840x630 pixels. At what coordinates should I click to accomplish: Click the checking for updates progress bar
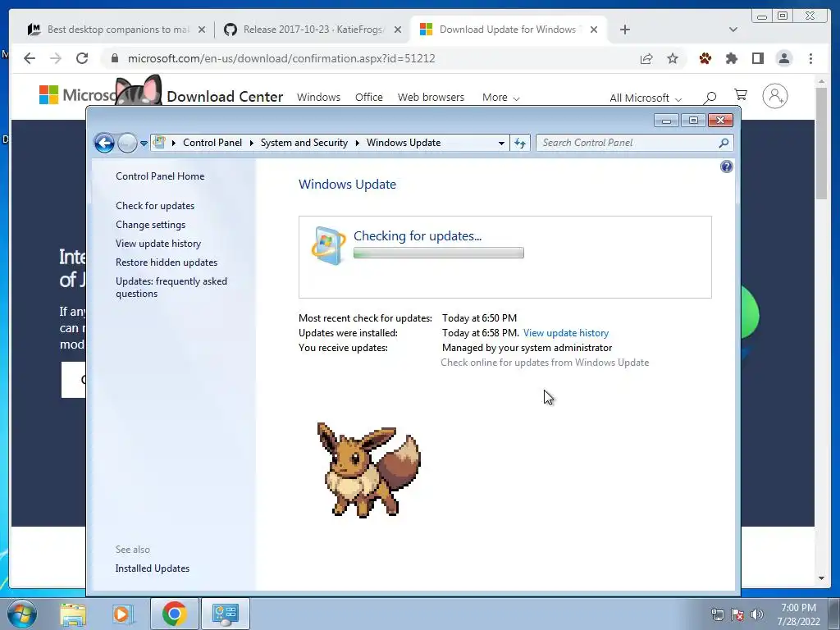[439, 253]
